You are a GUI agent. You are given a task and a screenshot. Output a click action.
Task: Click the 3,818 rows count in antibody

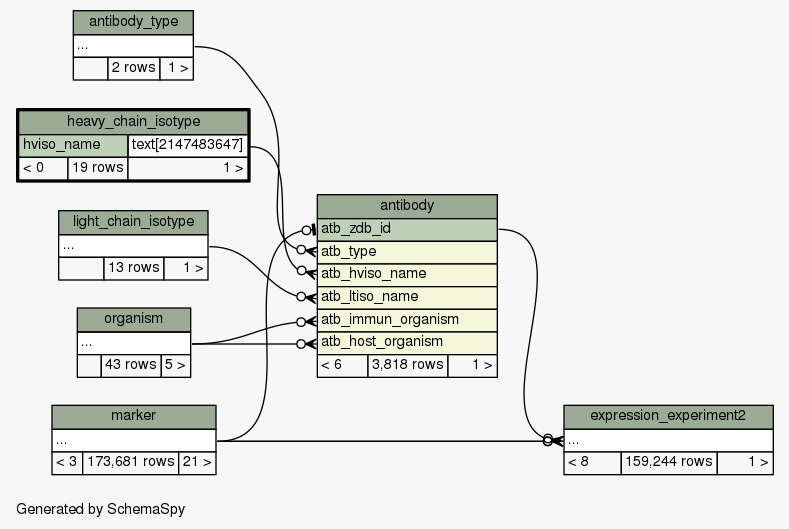pyautogui.click(x=407, y=365)
